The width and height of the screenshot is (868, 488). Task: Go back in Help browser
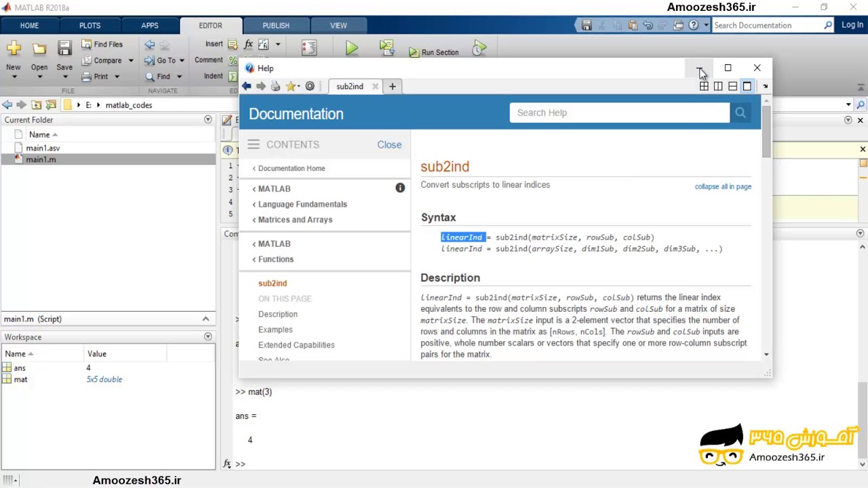click(246, 86)
